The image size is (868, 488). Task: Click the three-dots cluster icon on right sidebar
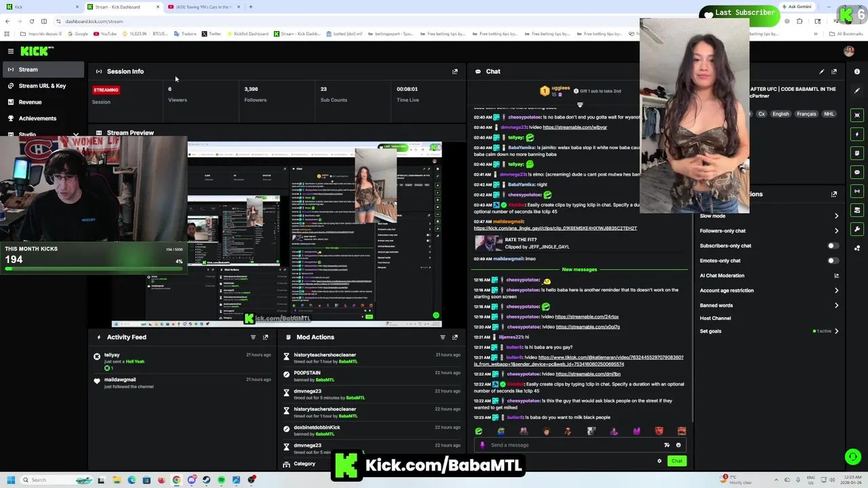tap(857, 248)
